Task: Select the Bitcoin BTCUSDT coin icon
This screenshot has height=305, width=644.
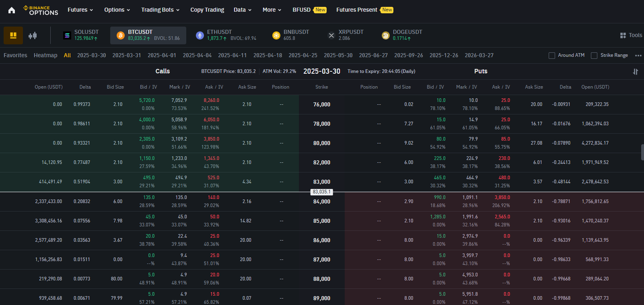Action: tap(120, 35)
